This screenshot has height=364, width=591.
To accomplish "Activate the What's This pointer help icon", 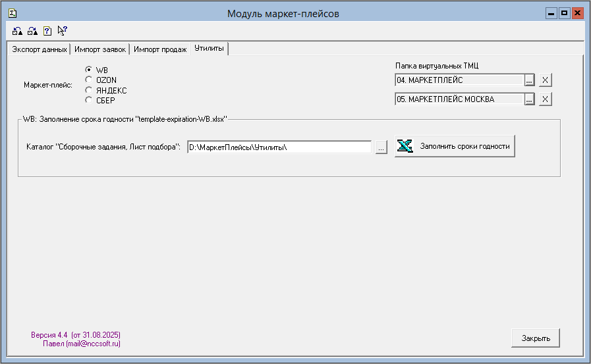I will [x=63, y=30].
